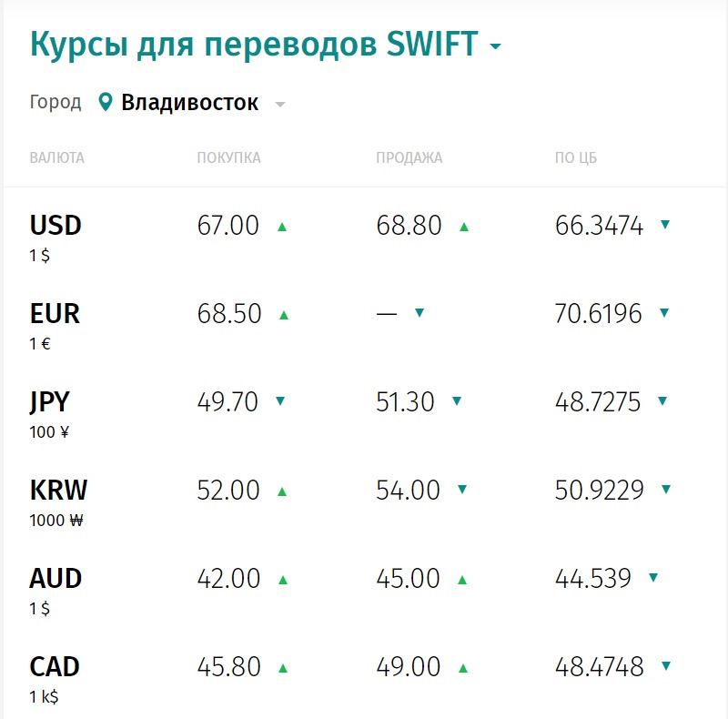Viewport: 728px width, 719px height.
Task: Click down arrow next to CAD 48.4748
Action: (x=666, y=666)
